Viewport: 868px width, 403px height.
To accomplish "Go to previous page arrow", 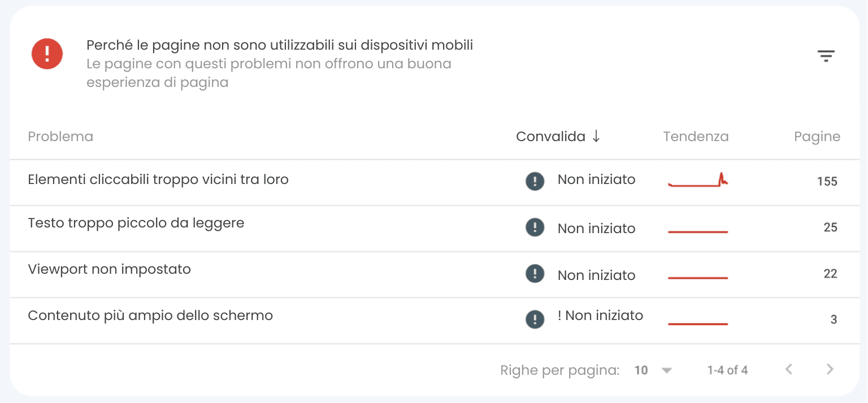I will click(x=789, y=370).
